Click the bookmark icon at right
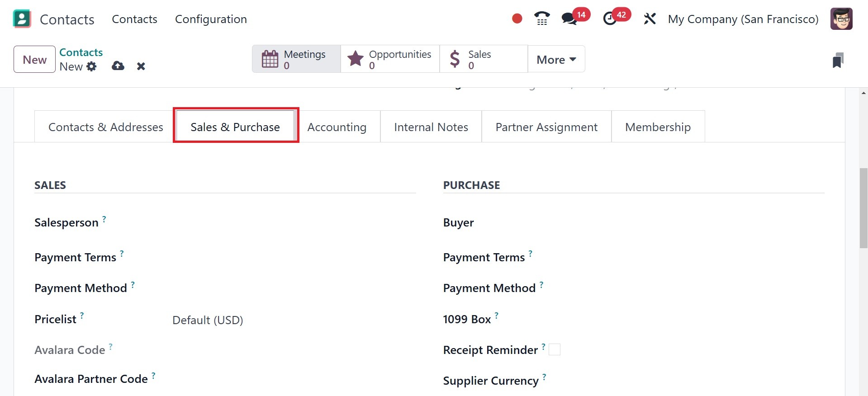This screenshot has height=396, width=868. (x=838, y=60)
